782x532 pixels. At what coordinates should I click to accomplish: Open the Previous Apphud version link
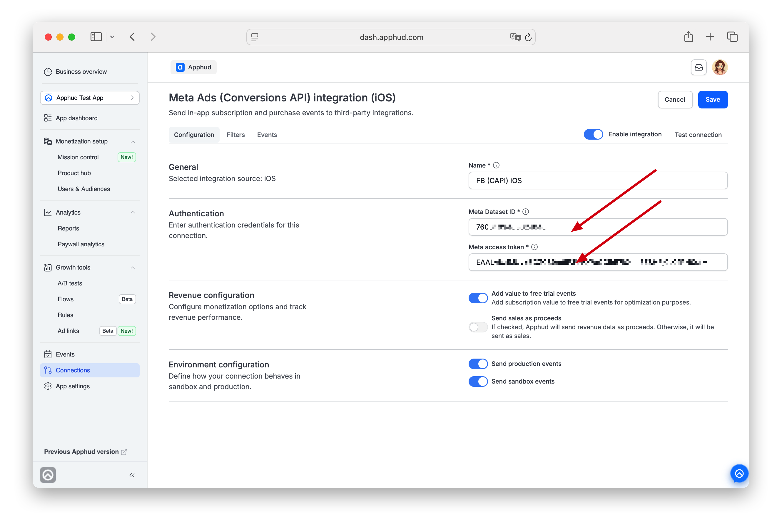(86, 451)
